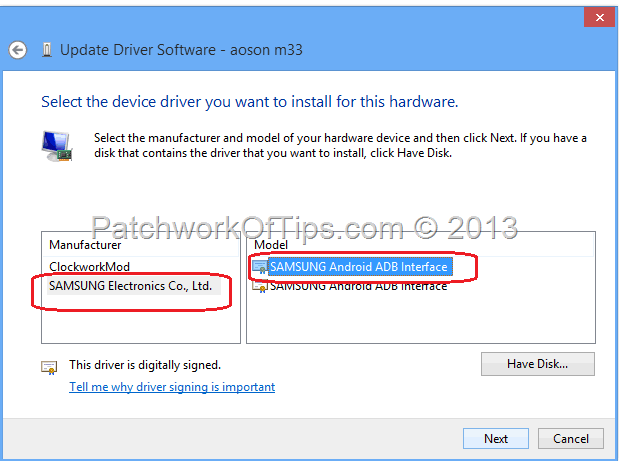Click the device icon beside the dialog title
This screenshot has width=619, height=461.
pos(47,50)
